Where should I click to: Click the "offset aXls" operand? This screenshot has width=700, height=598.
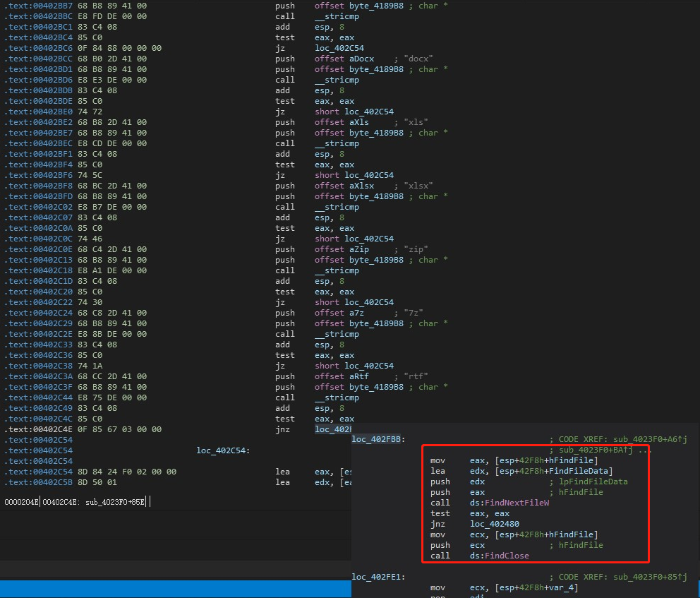342,122
